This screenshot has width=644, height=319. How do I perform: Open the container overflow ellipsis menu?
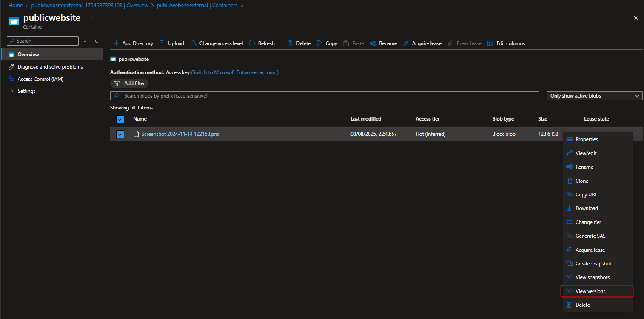coord(92,18)
